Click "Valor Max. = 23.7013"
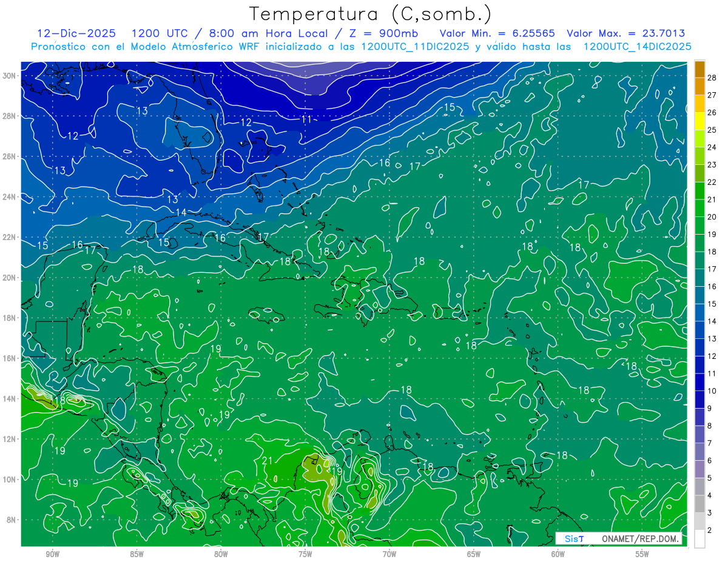The image size is (728, 562). coord(626,34)
